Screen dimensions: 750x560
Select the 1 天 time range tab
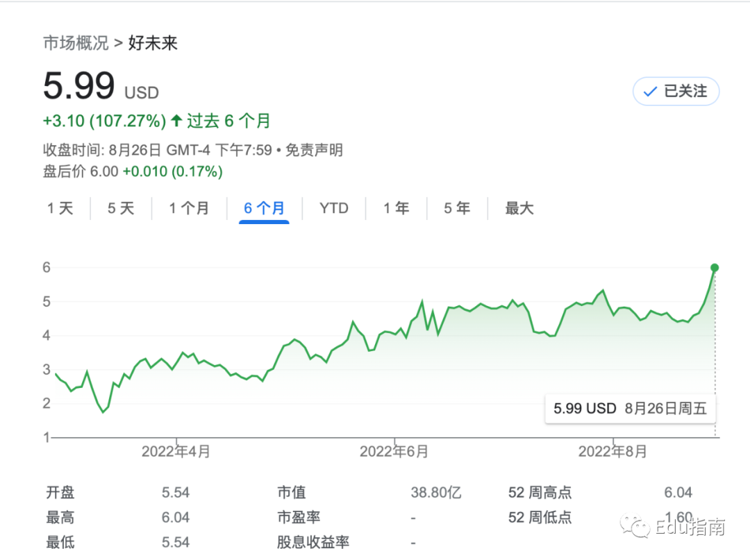click(60, 208)
